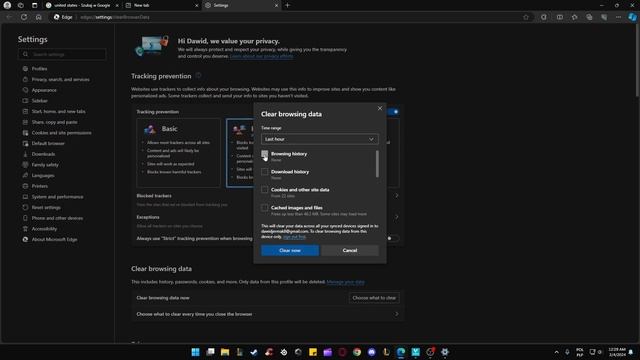
Task: Open the Copilot sidebar icon
Action: (x=632, y=17)
